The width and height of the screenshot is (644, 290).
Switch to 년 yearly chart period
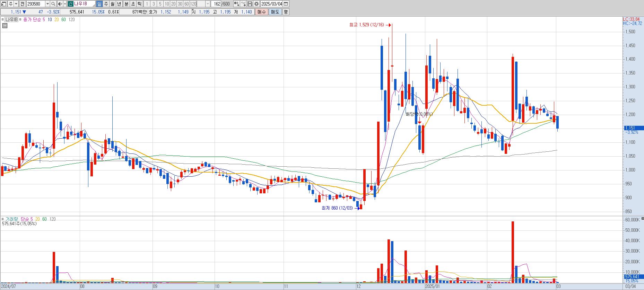(119, 4)
